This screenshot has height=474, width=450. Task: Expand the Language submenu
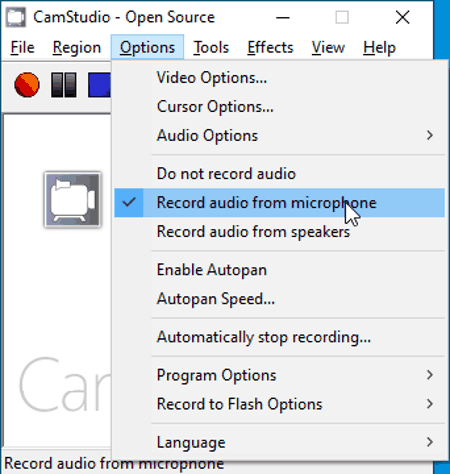(x=279, y=442)
